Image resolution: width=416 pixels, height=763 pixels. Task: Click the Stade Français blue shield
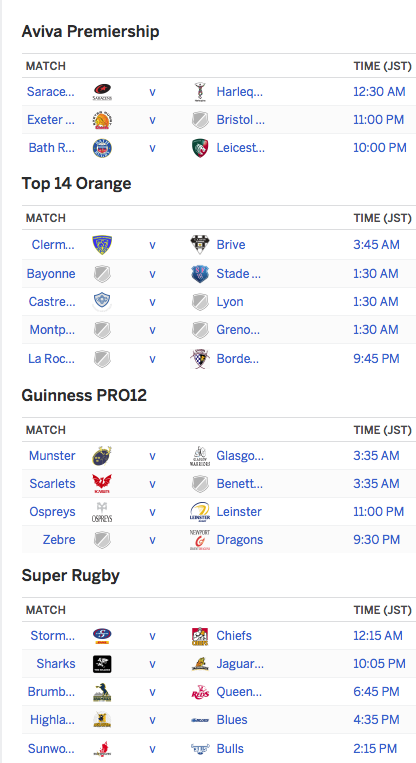tap(200, 274)
